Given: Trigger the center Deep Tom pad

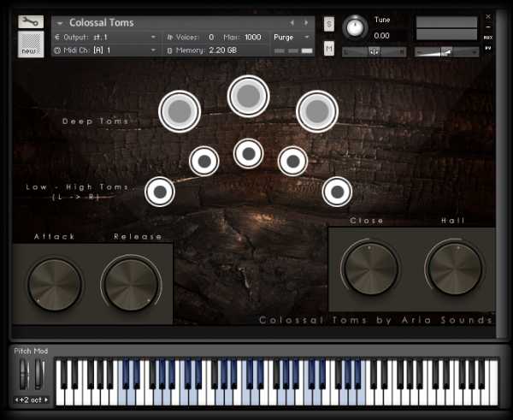Looking at the screenshot, I should pos(248,96).
